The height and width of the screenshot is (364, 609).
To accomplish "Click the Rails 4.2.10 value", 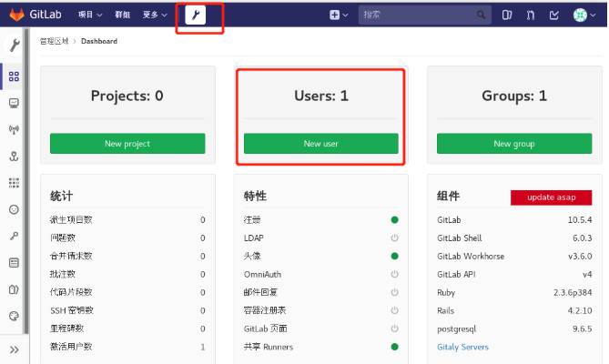I will coord(580,310).
